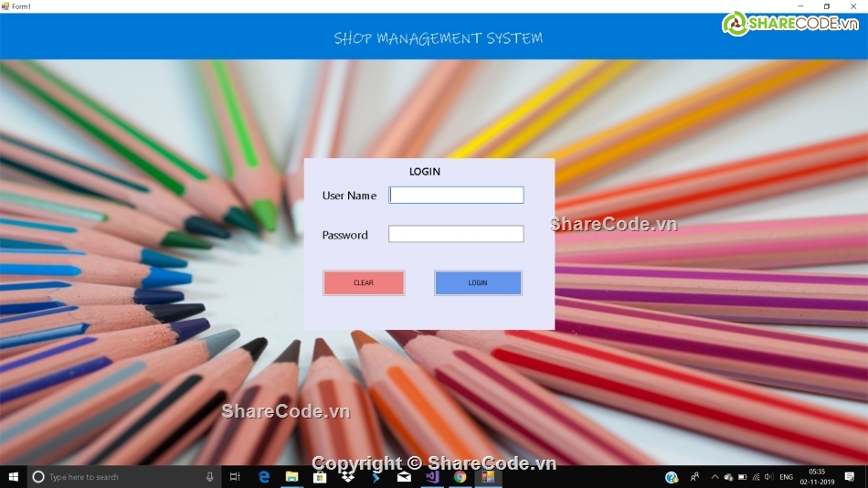Open the People icon in taskbar
Screen dimensions: 868x488
pos(694,477)
